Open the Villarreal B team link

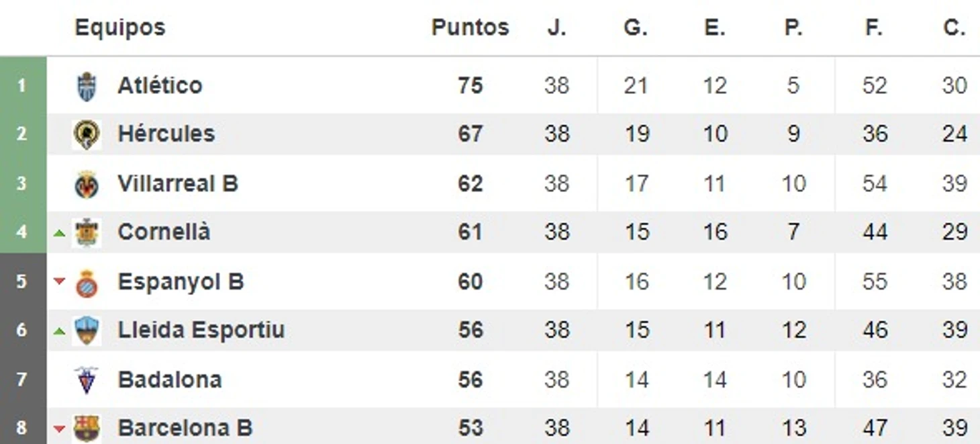178,183
